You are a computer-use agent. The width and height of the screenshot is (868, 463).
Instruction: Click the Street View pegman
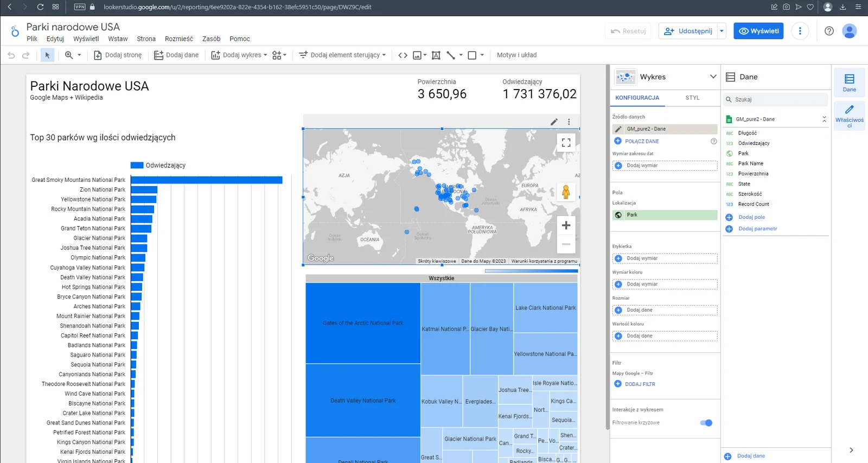pyautogui.click(x=566, y=192)
